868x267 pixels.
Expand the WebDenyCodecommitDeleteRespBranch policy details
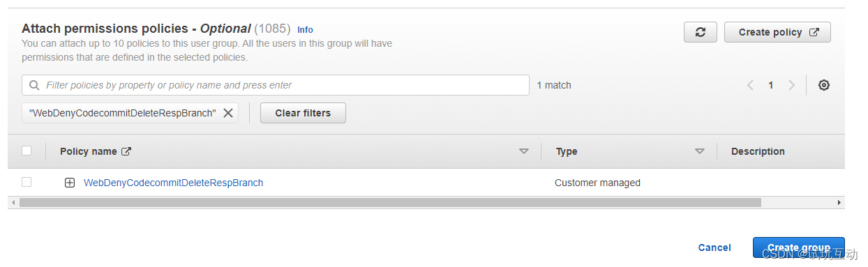point(70,183)
